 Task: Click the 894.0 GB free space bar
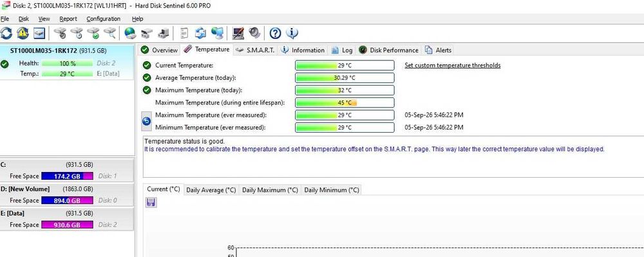click(x=68, y=200)
